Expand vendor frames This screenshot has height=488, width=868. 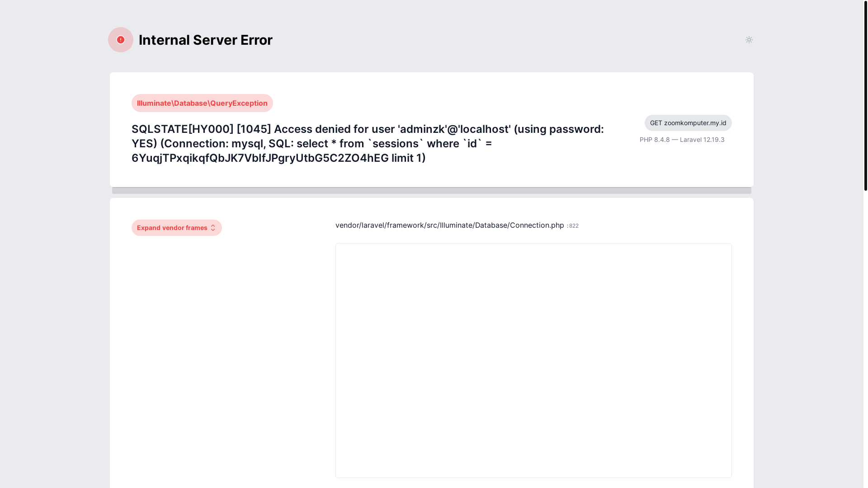177,228
